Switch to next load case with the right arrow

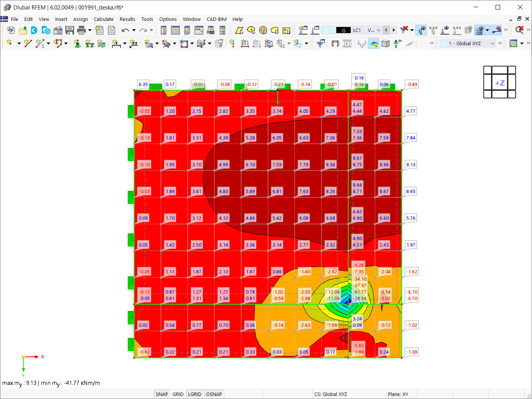(394, 30)
